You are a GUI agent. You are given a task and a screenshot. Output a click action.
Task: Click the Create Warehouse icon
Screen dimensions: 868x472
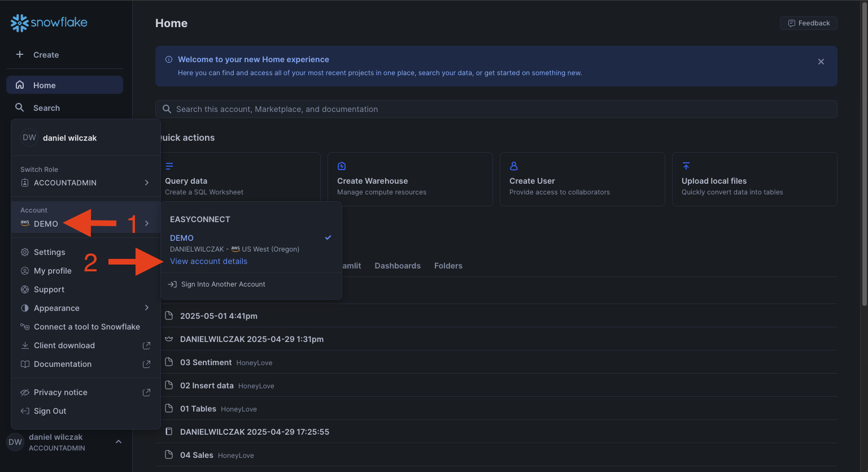pos(342,166)
